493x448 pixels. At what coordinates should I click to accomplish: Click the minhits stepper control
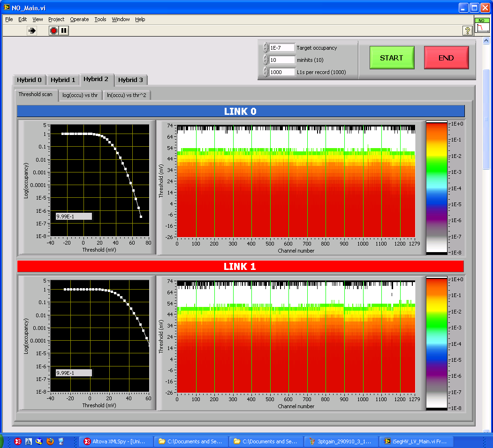point(266,60)
